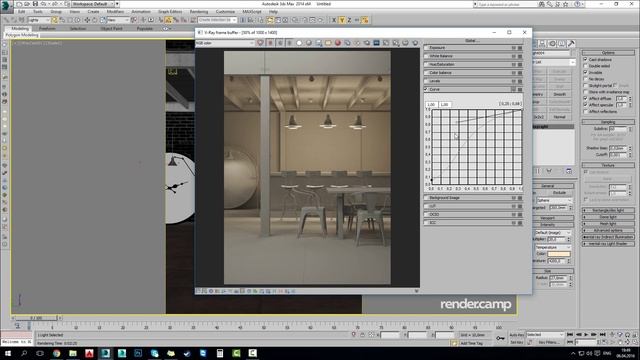The image size is (640, 360).
Task: Disable the Curve correction checkbox in frame buffer
Action: (x=426, y=89)
